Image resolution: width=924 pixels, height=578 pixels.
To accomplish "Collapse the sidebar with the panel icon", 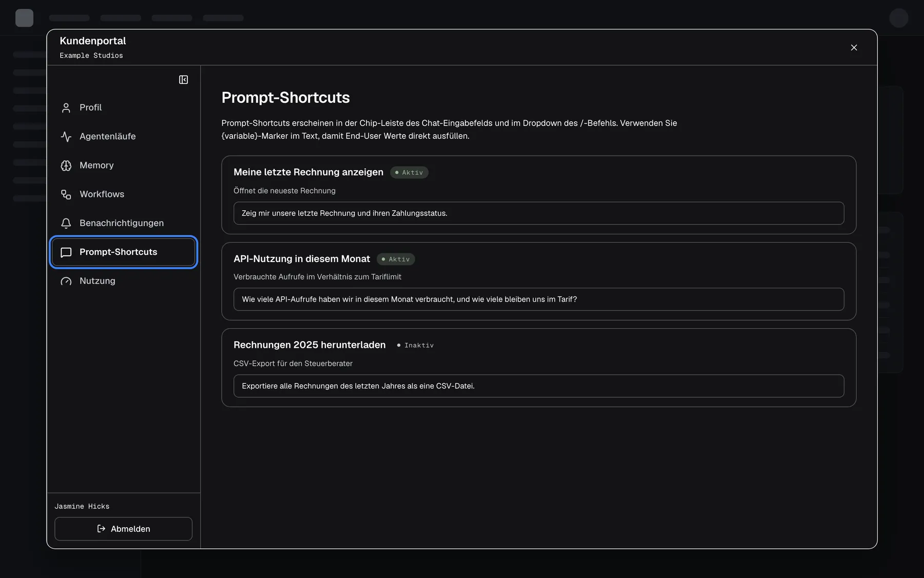I will [x=183, y=80].
